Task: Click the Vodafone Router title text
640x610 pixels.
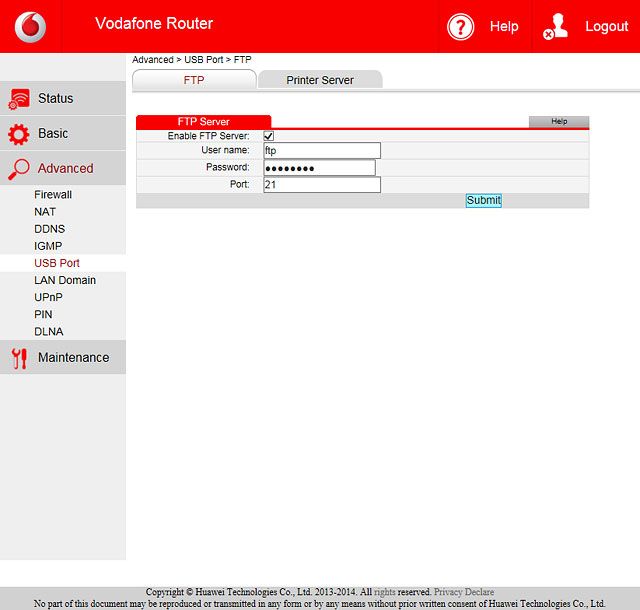Action: click(x=154, y=24)
